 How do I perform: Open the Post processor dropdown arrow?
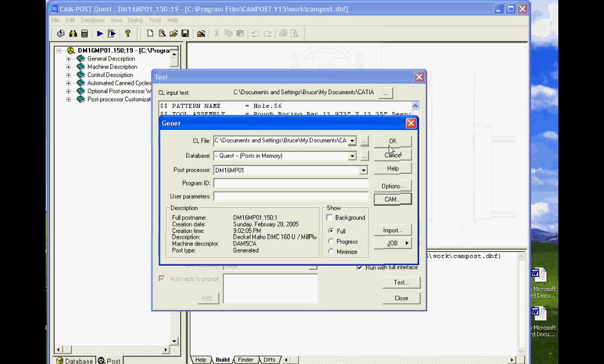click(x=363, y=170)
